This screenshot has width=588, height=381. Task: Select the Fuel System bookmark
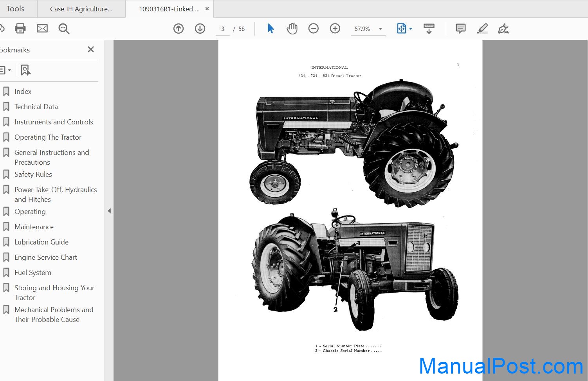[33, 273]
